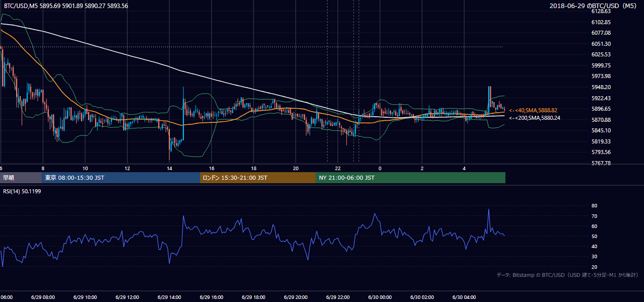Image resolution: width=644 pixels, height=302 pixels.
Task: Click hour tick 0 under the price chart
Action: point(379,169)
